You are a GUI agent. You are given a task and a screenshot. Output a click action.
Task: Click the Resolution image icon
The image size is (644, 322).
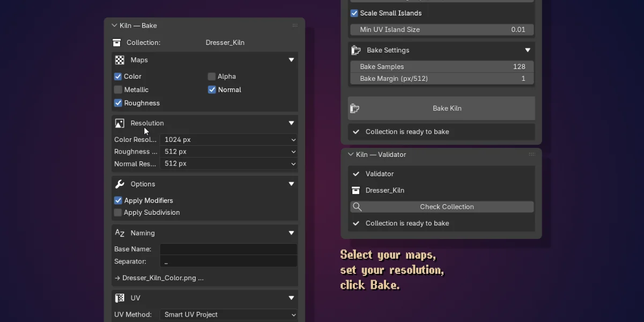point(120,123)
